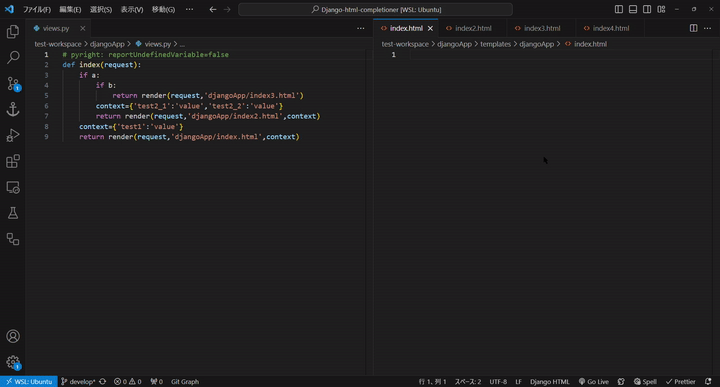Open the Accounts menu

13,336
